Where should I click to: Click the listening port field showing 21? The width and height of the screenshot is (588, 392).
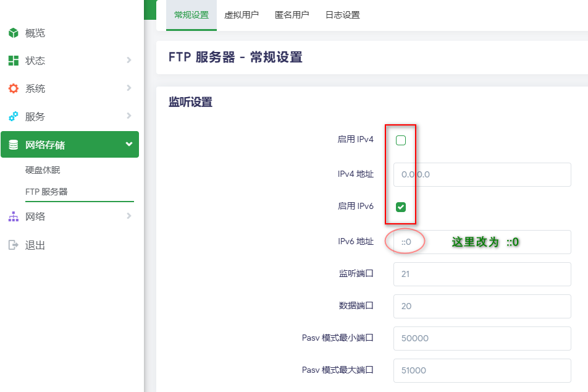482,274
